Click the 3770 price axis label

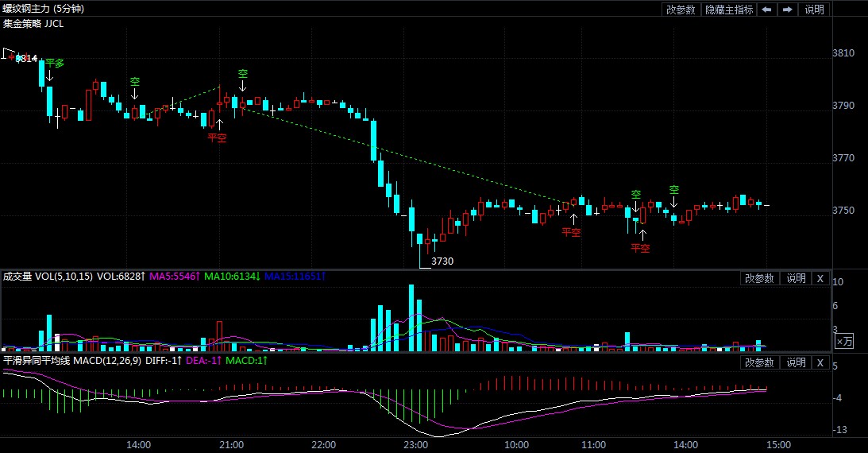pyautogui.click(x=843, y=158)
